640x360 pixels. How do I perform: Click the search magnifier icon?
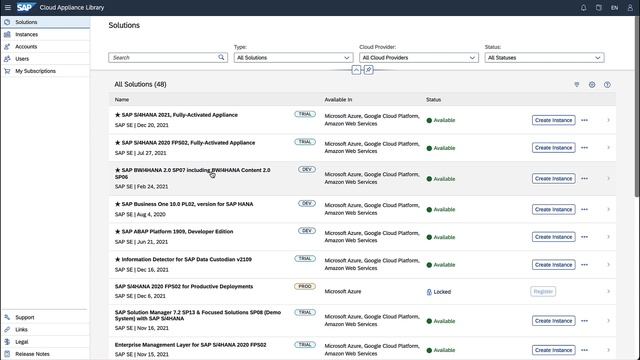(221, 58)
